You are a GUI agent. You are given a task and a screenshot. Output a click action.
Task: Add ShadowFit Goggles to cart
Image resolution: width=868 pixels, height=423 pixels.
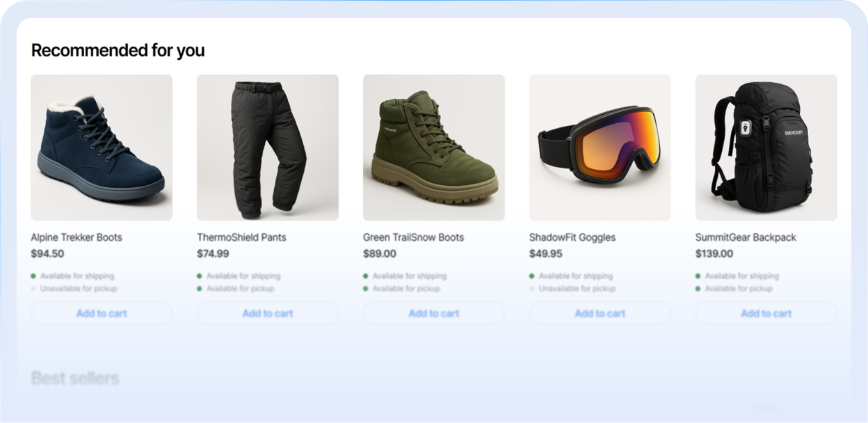point(600,313)
